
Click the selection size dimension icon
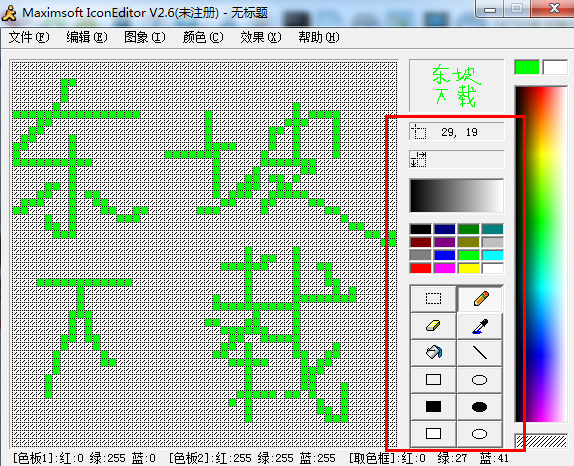(419, 159)
